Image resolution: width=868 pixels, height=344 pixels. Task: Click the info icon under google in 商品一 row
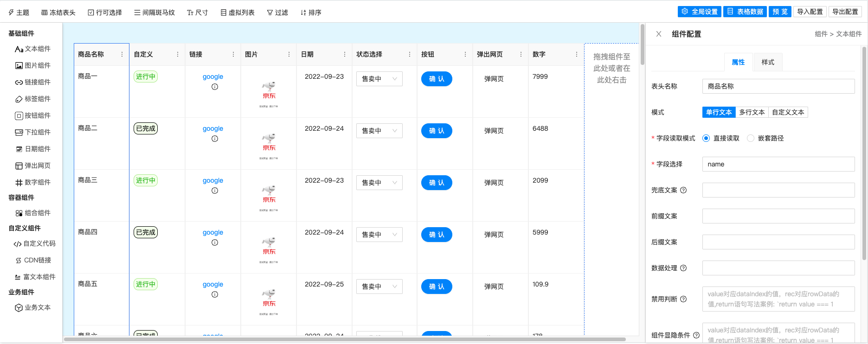(215, 87)
